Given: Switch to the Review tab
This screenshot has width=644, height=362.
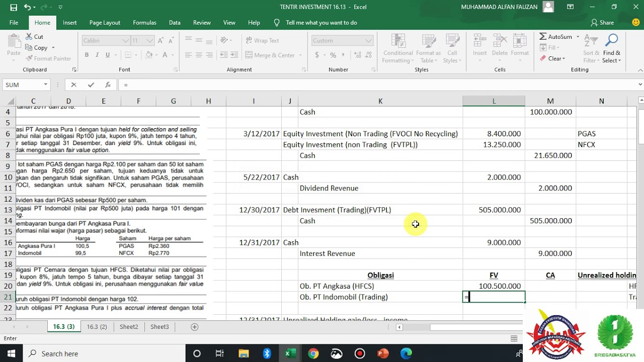Looking at the screenshot, I should point(202,23).
